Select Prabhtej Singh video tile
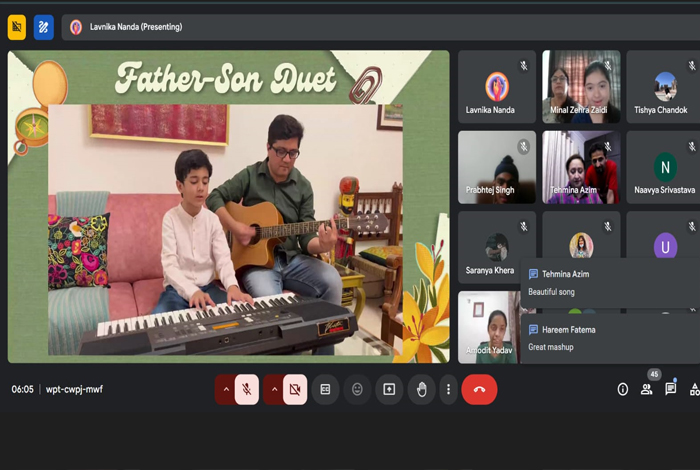Screen dimensions: 700x470 point(497,167)
